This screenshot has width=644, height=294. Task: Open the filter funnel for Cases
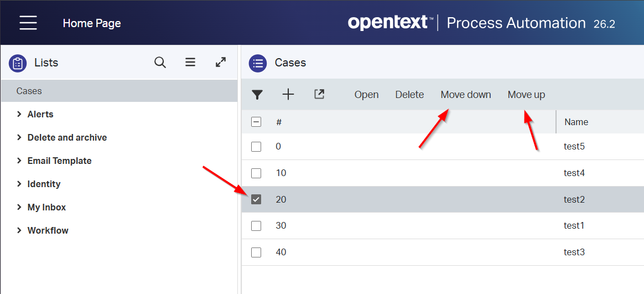257,95
